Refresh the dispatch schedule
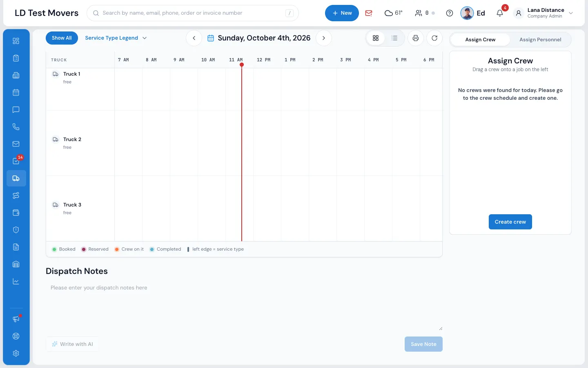Image resolution: width=588 pixels, height=368 pixels. tap(434, 38)
